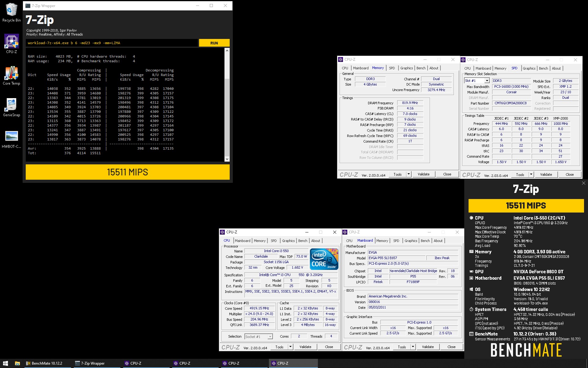Click Close in the CPU tab window
This screenshot has width=588, height=368.
pyautogui.click(x=329, y=347)
